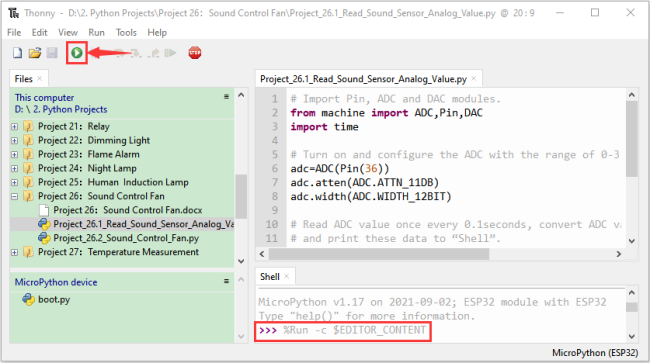Click the Step out debug icon
This screenshot has width=650, height=364.
tap(154, 53)
